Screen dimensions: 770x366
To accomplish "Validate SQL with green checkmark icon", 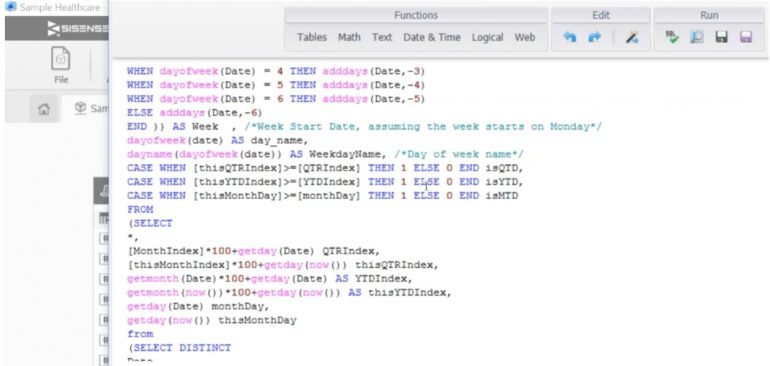I will (672, 37).
